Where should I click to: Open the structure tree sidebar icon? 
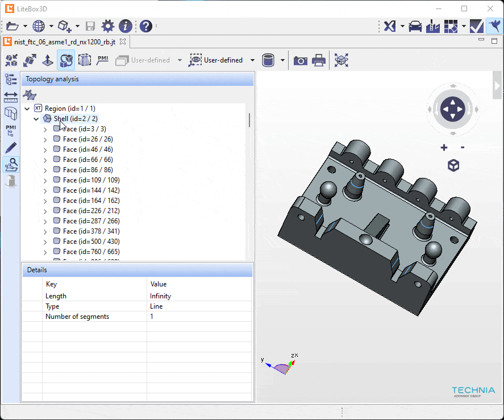[x=11, y=79]
